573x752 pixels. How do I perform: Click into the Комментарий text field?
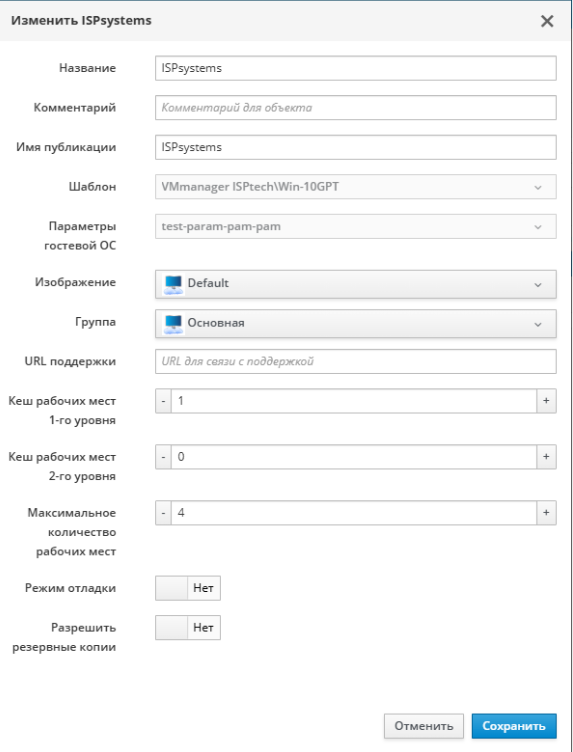(356, 107)
